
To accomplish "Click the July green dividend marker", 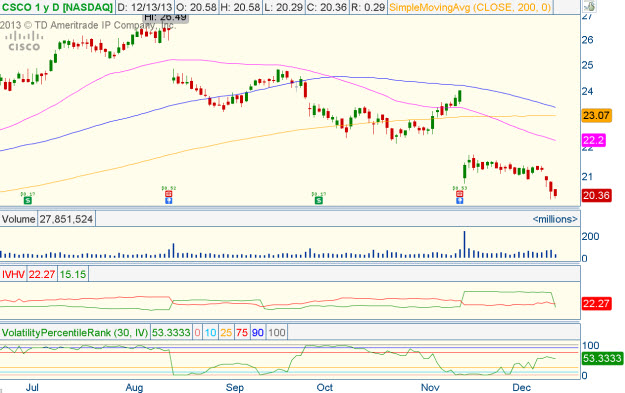I will tap(28, 200).
